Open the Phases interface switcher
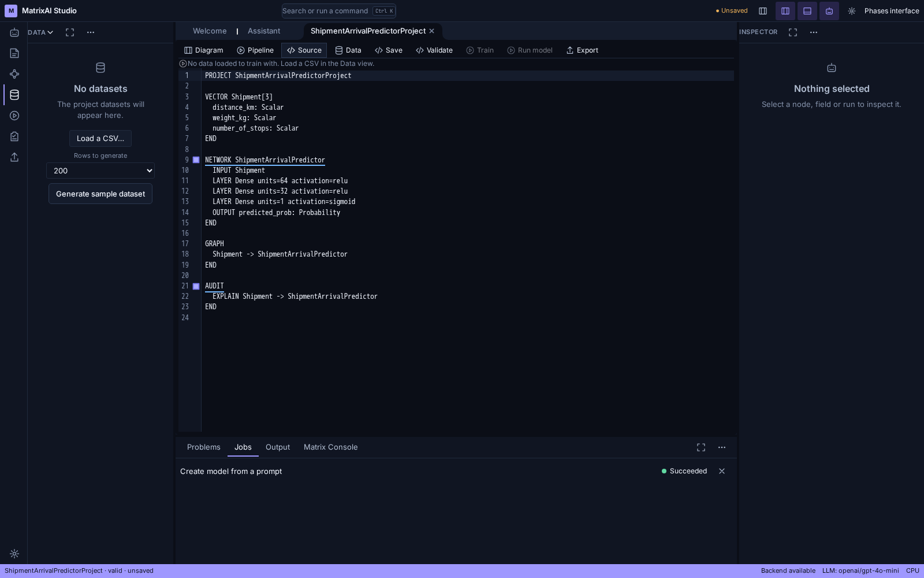This screenshot has width=924, height=578. [x=892, y=11]
